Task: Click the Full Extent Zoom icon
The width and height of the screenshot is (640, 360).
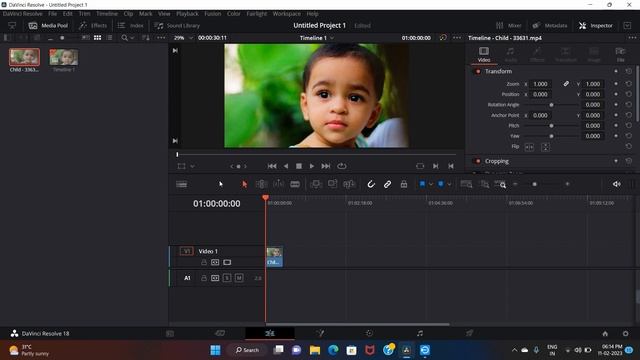Action: click(x=466, y=184)
